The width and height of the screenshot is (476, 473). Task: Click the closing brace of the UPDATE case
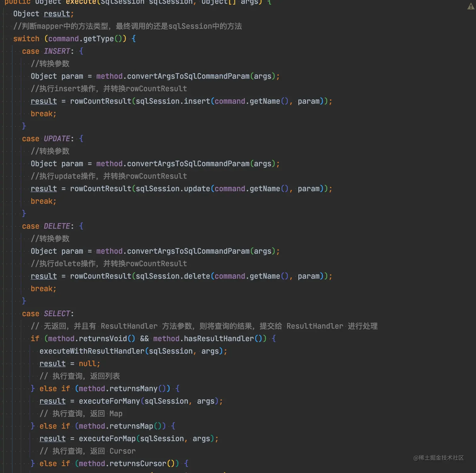coord(24,214)
